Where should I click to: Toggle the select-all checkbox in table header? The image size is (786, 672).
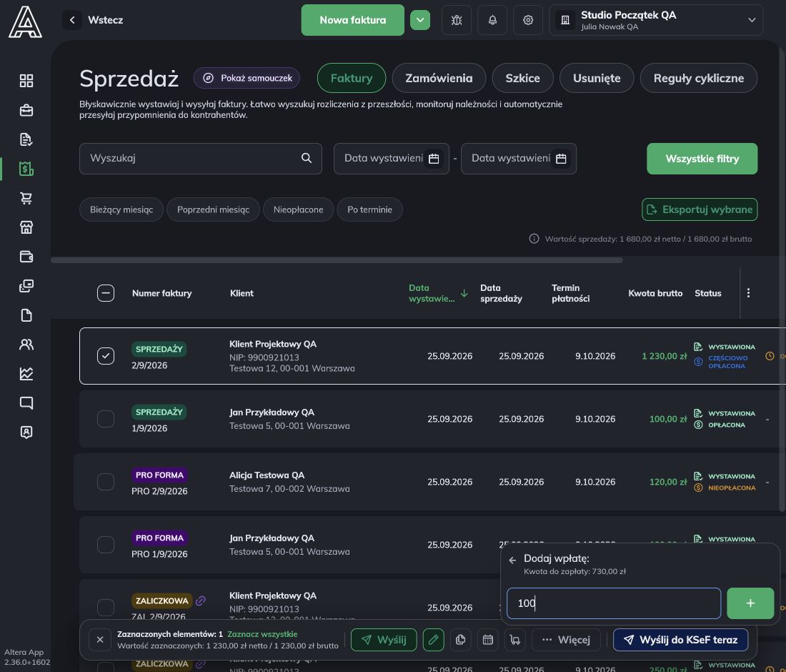tap(106, 293)
